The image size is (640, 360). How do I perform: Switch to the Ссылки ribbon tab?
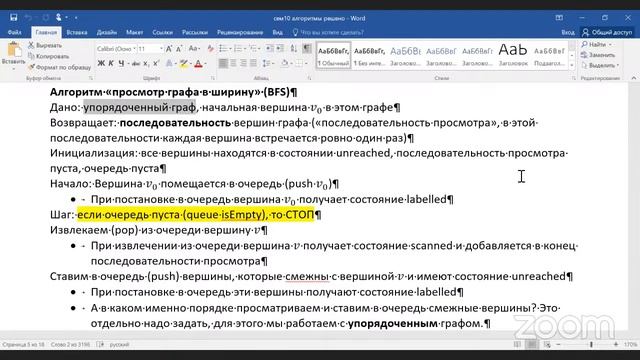pos(162,32)
